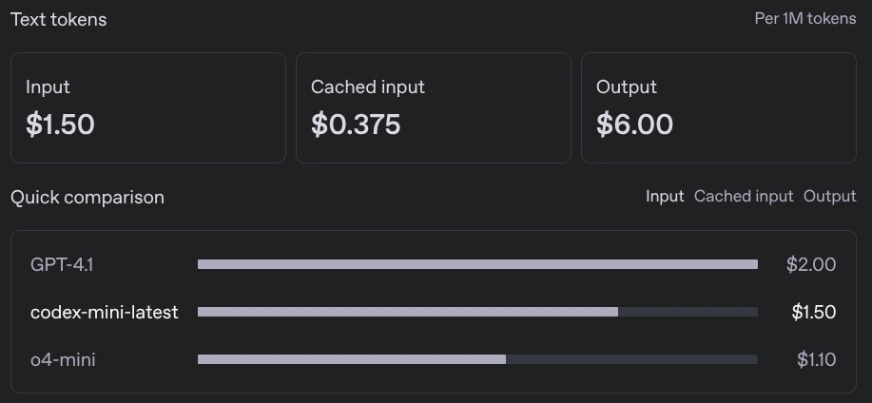Screen dimensions: 872x403
Task: Click the Text tokens section heading
Action: tap(58, 19)
